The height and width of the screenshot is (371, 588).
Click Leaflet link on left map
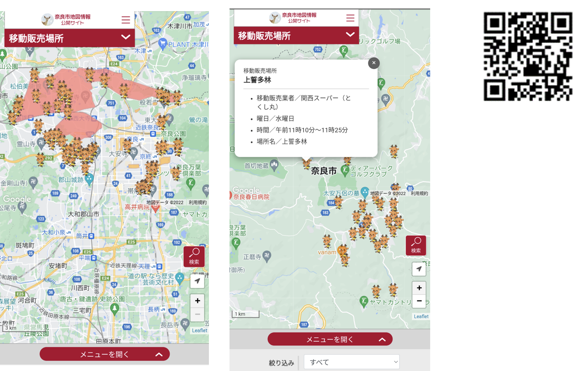pyautogui.click(x=199, y=330)
